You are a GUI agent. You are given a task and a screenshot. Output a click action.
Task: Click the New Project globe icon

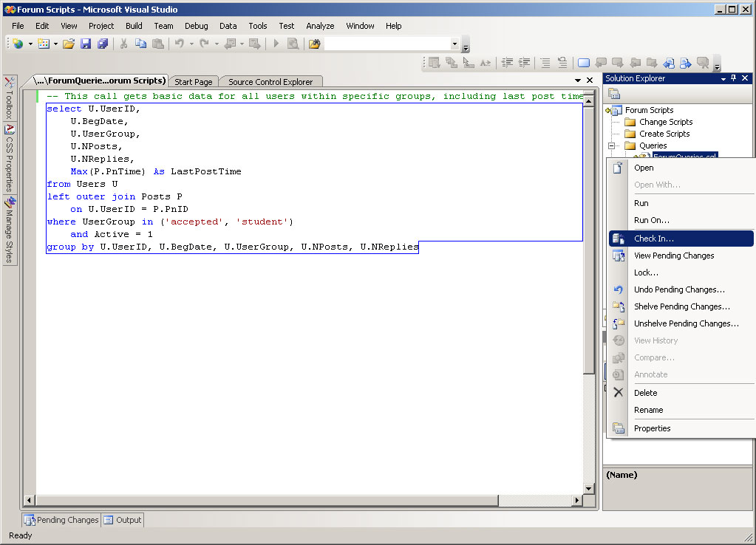click(18, 44)
